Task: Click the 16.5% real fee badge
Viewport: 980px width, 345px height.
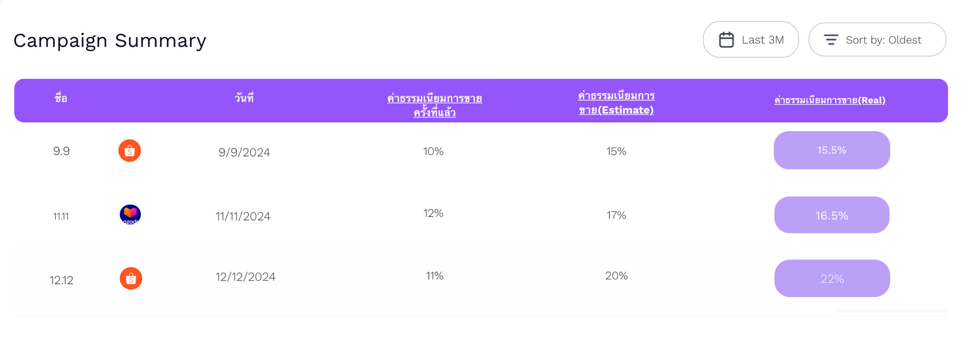Action: click(x=831, y=215)
